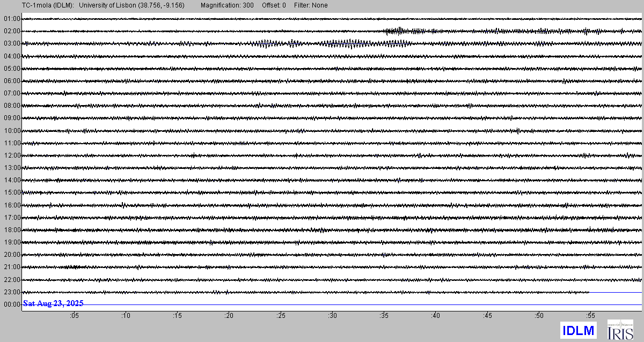Click the :30 minute axis tick label
The image size is (644, 342).
332,316
